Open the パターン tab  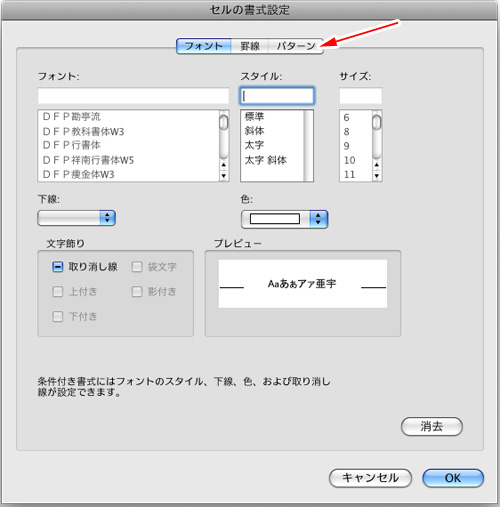[296, 46]
